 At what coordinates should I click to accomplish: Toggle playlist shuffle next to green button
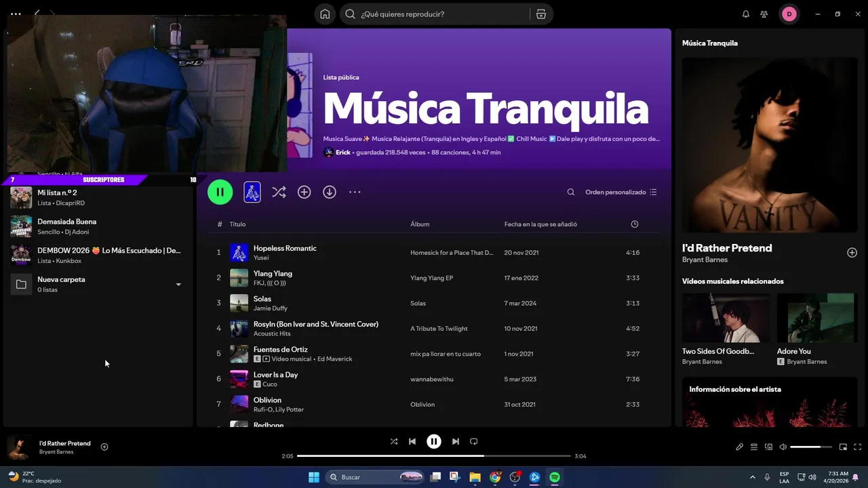(x=279, y=192)
